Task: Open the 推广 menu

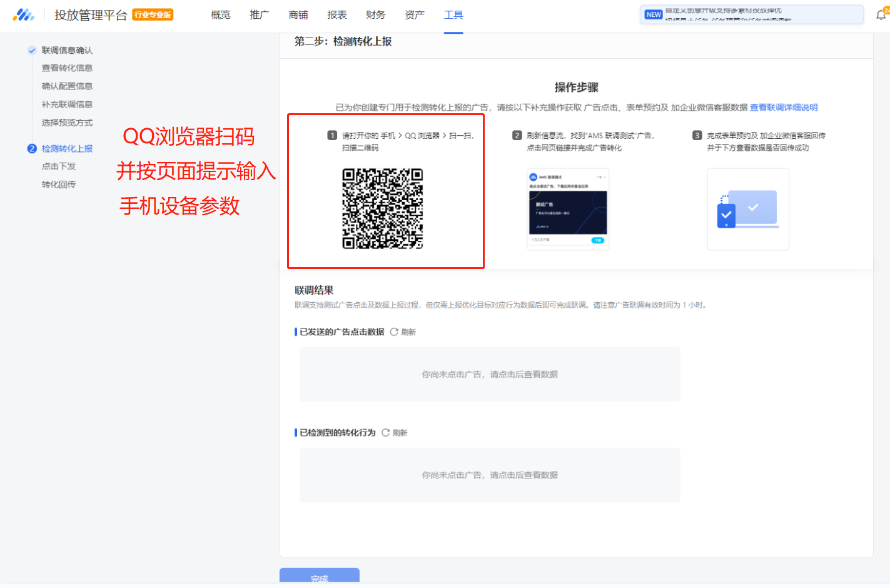Action: click(259, 15)
